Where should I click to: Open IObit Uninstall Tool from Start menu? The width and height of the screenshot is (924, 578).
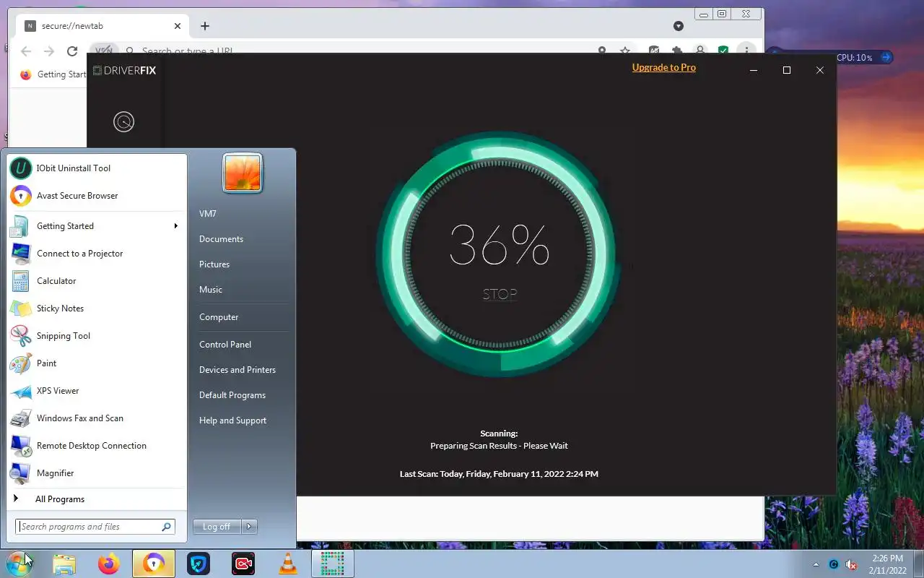(x=97, y=168)
